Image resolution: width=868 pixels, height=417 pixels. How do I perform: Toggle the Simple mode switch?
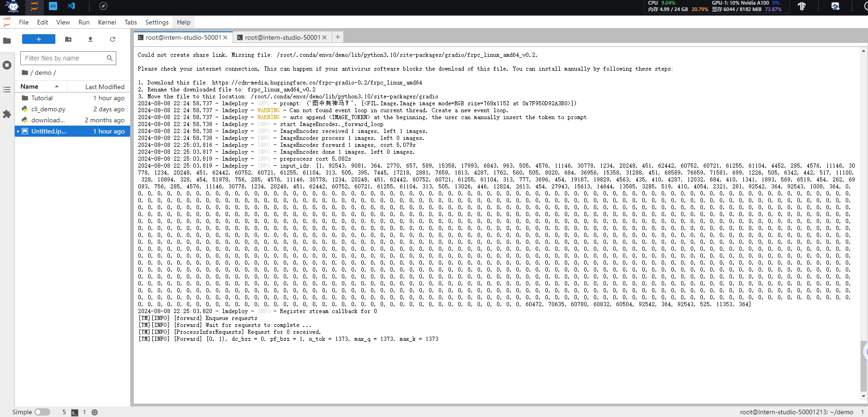click(42, 412)
